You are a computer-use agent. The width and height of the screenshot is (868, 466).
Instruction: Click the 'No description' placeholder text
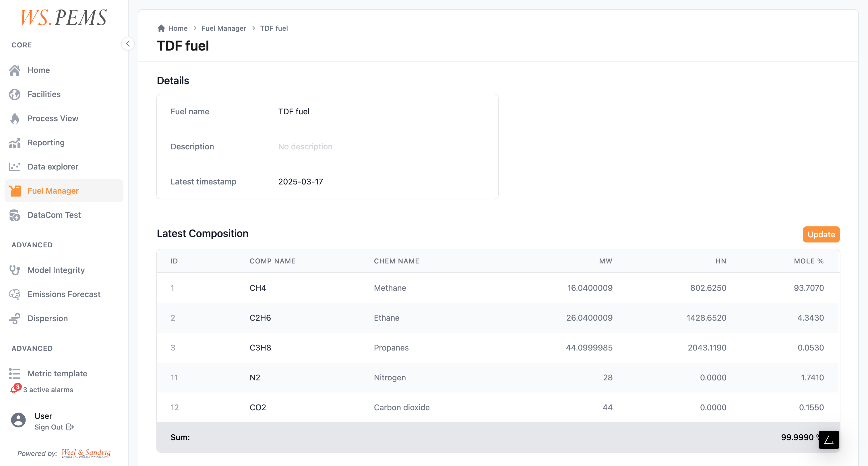coord(305,146)
